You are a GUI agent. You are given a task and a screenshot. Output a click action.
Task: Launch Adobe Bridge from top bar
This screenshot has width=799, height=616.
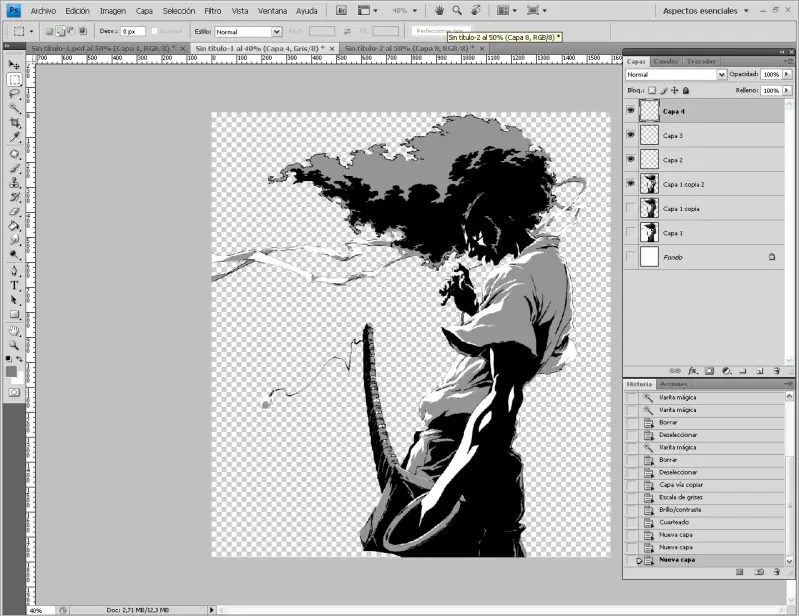(342, 10)
